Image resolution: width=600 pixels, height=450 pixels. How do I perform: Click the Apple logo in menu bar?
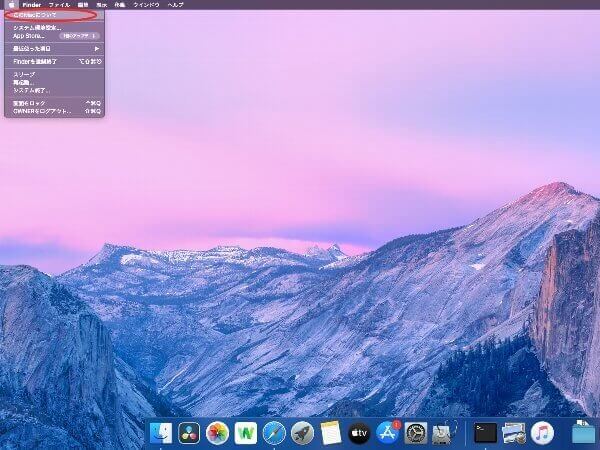click(12, 5)
